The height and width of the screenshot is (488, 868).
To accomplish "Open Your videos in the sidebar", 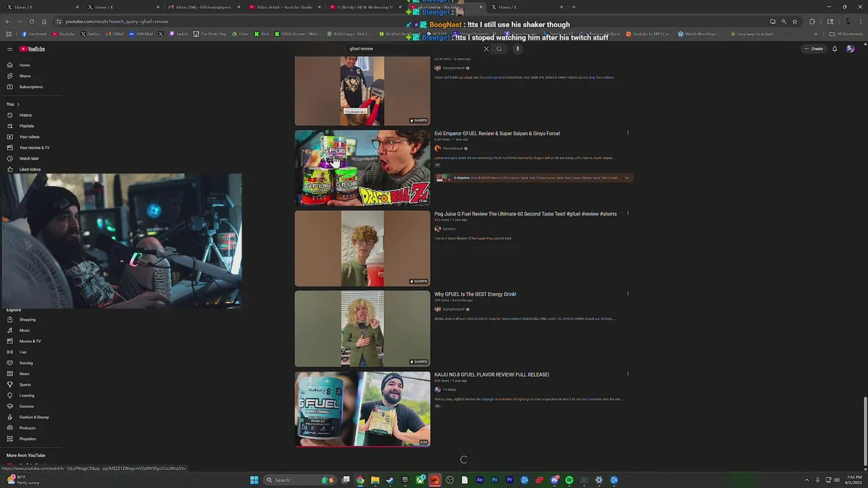I will pyautogui.click(x=29, y=137).
